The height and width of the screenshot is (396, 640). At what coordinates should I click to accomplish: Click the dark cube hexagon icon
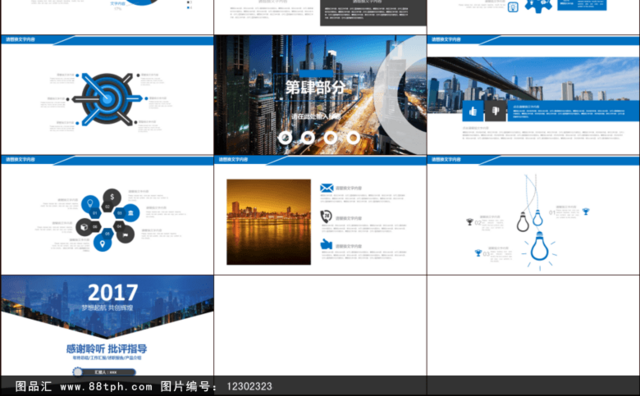85,227
